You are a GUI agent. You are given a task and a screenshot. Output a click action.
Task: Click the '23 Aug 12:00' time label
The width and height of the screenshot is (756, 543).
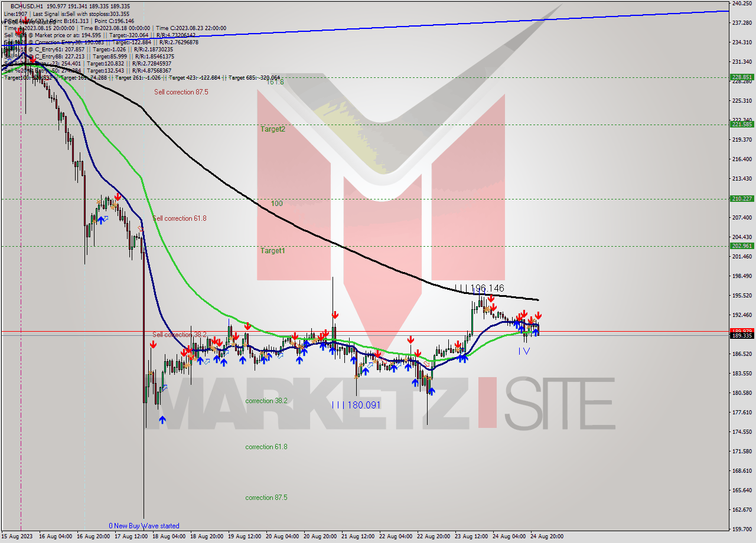(470, 537)
